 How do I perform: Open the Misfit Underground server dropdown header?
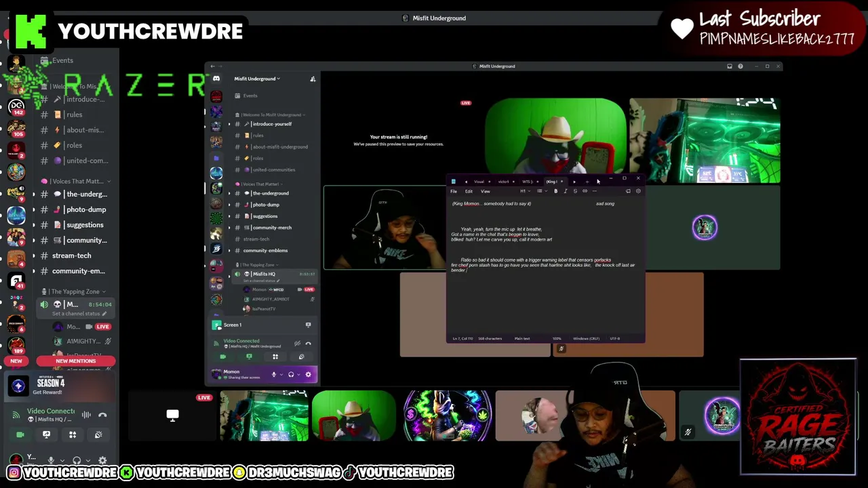point(258,79)
